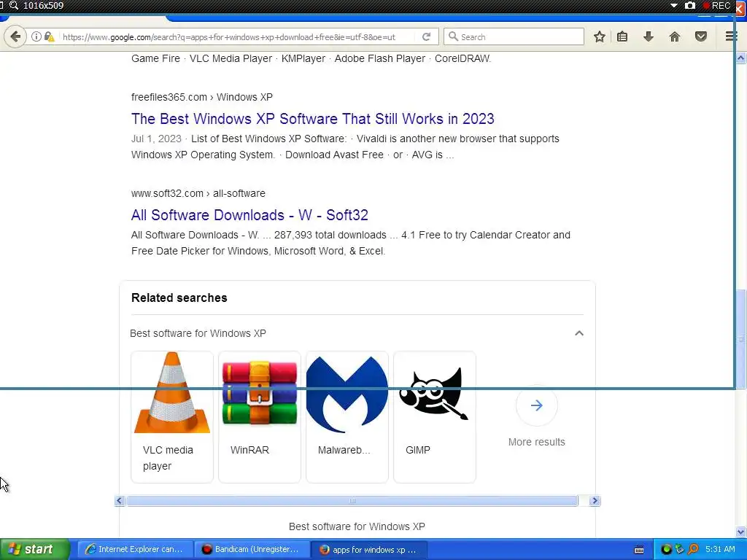Reload the page with refresh icon
This screenshot has height=560, width=747.
coord(426,36)
